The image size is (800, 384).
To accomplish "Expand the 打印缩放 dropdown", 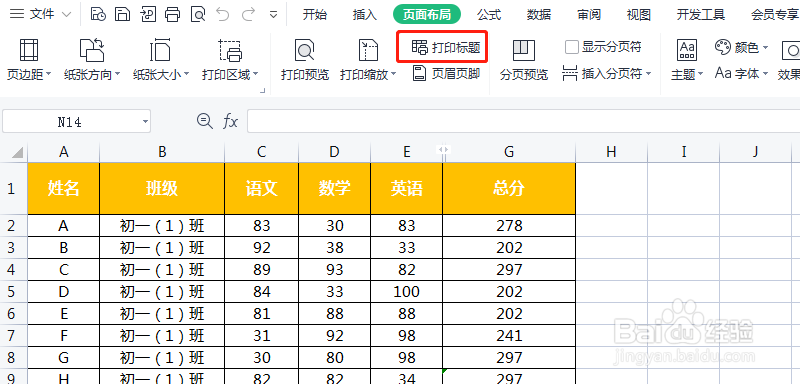I will click(394, 74).
